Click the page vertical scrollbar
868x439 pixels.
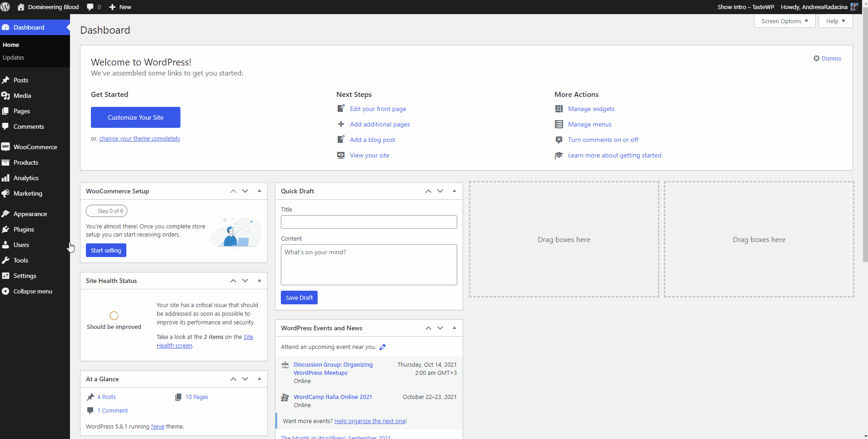865,134
